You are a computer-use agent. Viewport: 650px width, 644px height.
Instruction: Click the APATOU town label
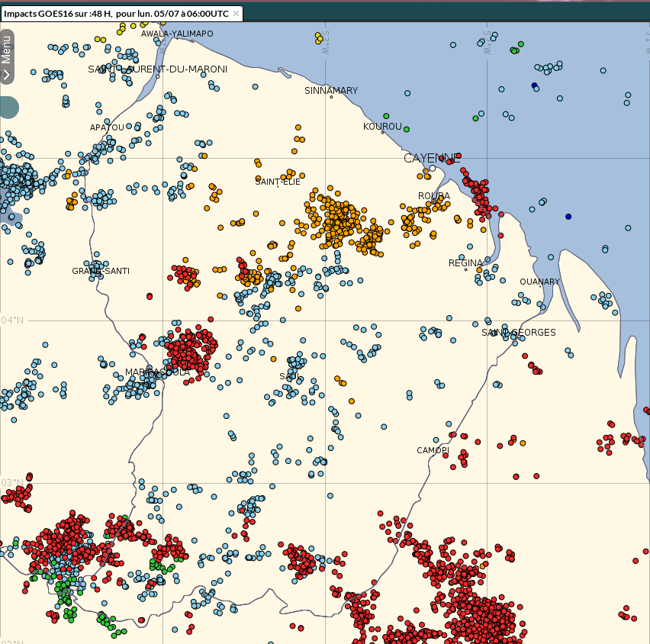(107, 127)
